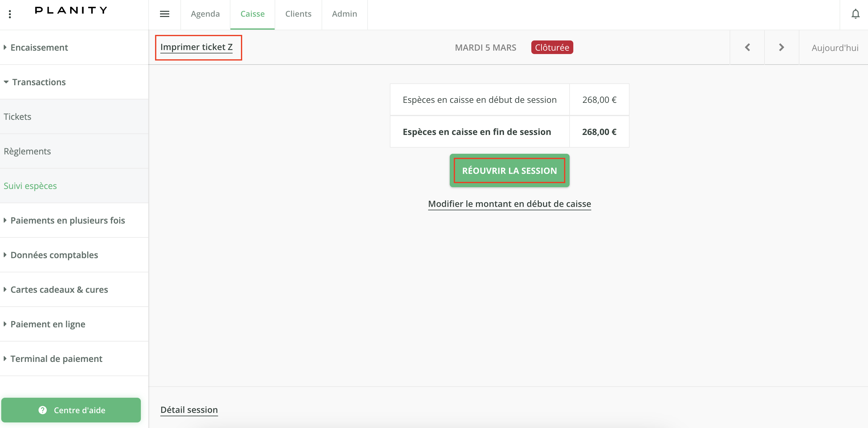
Task: Expand Paiements en plusieurs fois
Action: coord(67,220)
